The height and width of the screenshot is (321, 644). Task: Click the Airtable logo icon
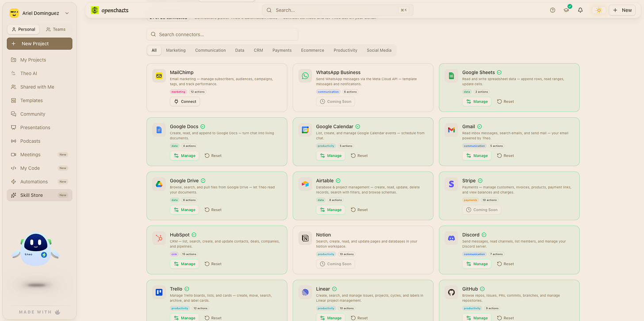click(x=305, y=184)
